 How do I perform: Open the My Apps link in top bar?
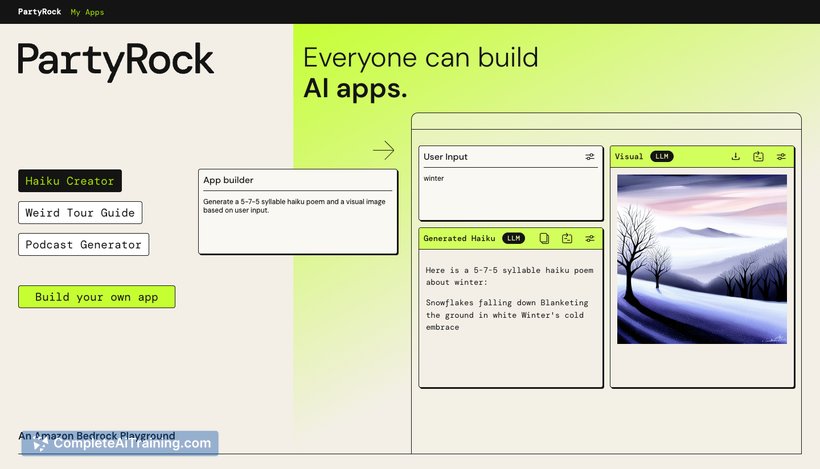[87, 12]
